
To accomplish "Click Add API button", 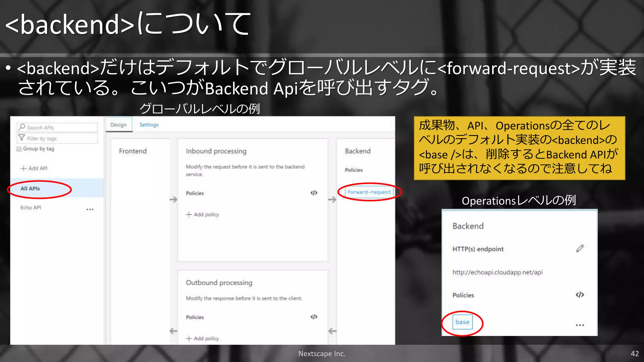I will click(x=34, y=168).
